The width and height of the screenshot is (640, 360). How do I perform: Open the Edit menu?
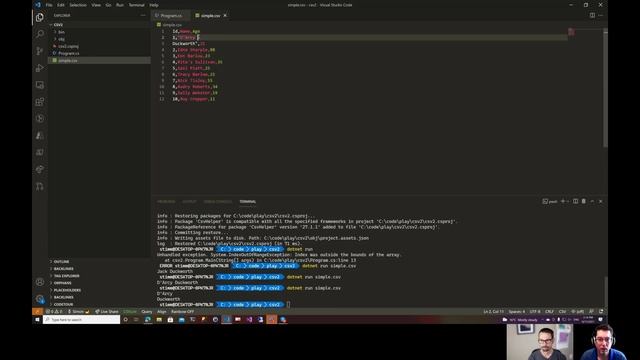click(x=61, y=5)
